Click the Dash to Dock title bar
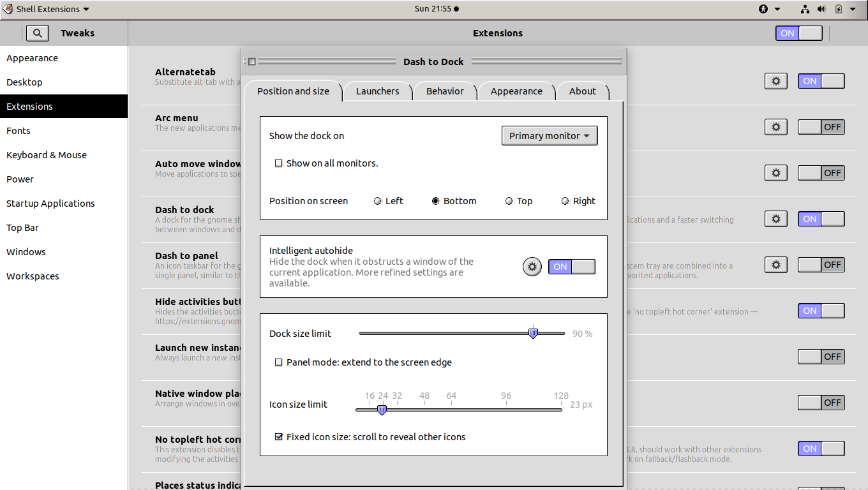 point(434,62)
